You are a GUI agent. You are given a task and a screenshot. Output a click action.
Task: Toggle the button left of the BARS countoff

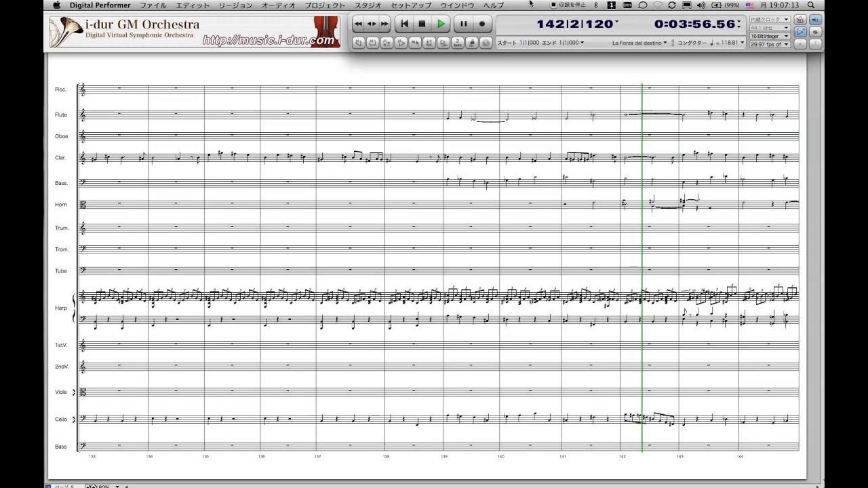(443, 43)
